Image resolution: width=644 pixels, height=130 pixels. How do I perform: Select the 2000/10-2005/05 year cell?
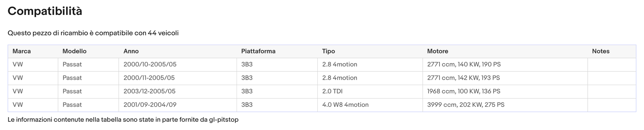tap(178, 65)
